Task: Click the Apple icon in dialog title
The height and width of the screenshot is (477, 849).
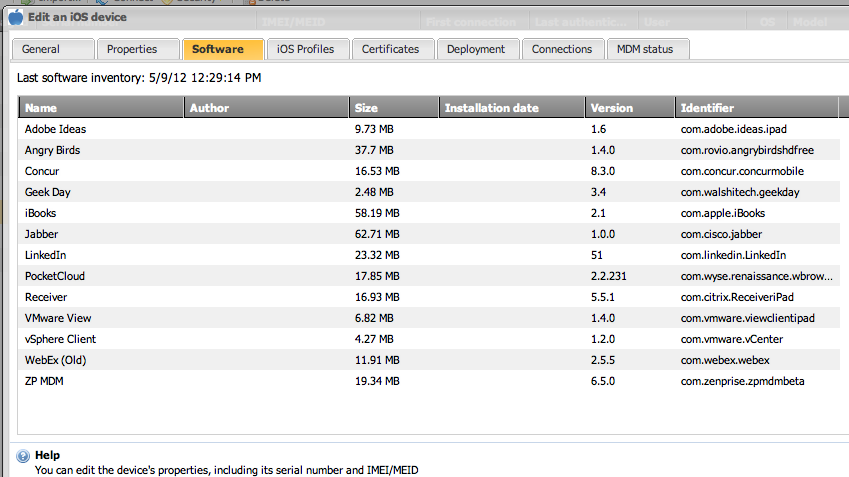Action: click(x=16, y=17)
